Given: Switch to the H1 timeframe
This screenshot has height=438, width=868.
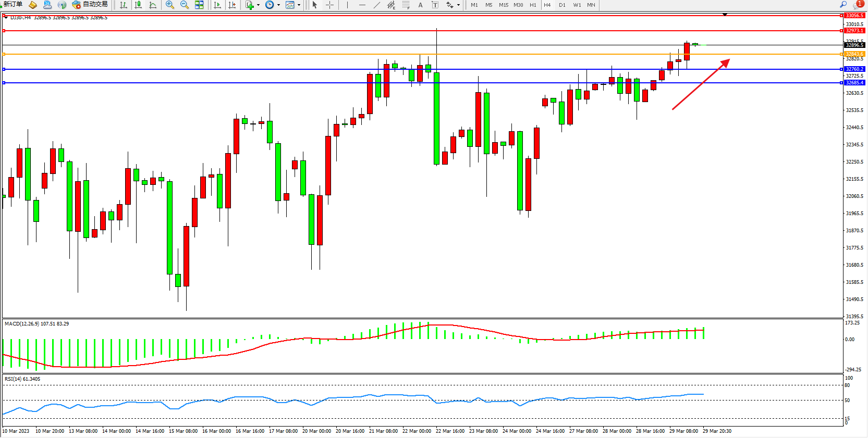Looking at the screenshot, I should click(x=533, y=5).
